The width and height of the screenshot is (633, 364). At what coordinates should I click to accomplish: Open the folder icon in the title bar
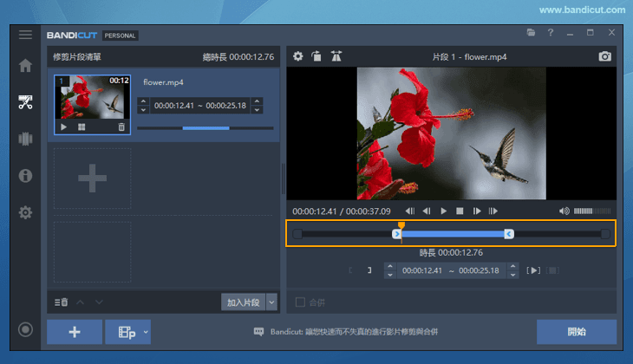coord(531,33)
